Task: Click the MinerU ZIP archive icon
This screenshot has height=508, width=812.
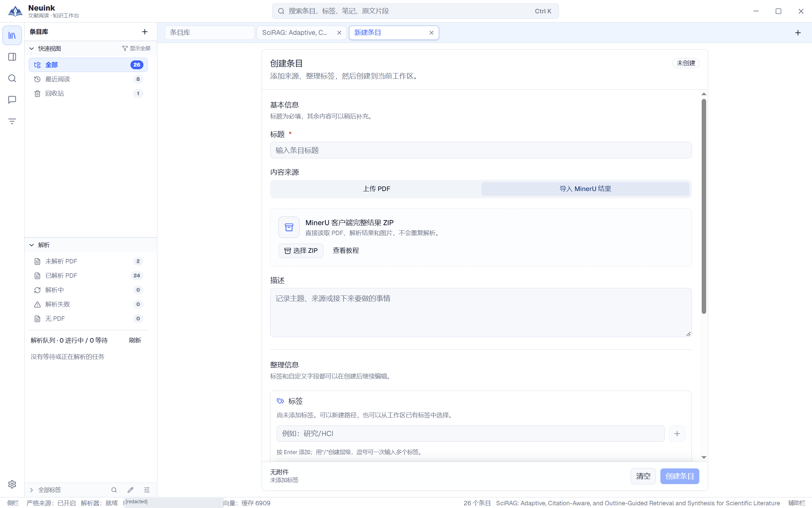Action: point(289,227)
